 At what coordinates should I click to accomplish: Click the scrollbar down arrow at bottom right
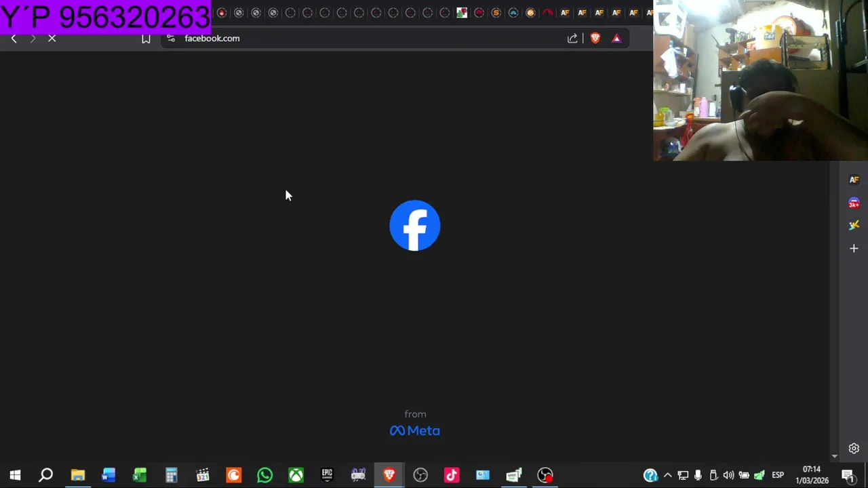tap(835, 456)
